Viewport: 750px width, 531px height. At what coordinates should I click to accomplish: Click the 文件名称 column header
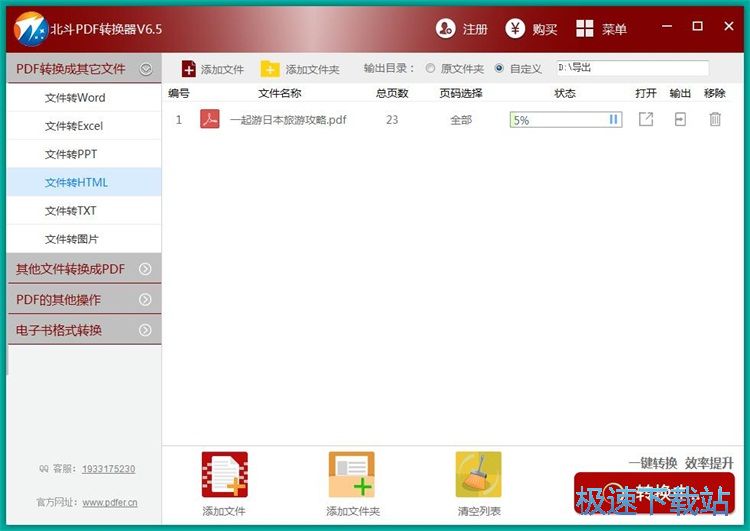tap(280, 93)
